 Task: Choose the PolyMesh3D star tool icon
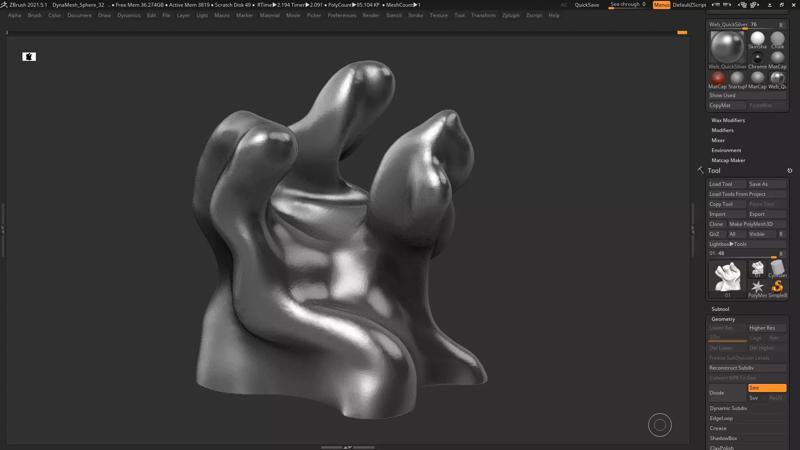coord(757,288)
